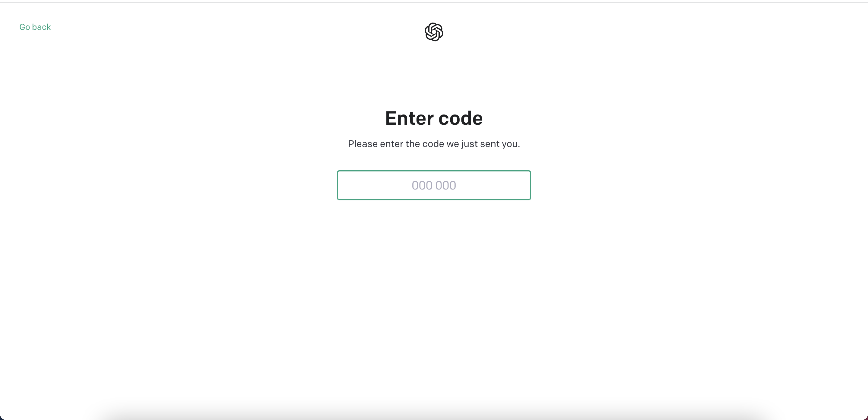
Task: Click the Go back link
Action: pos(35,27)
